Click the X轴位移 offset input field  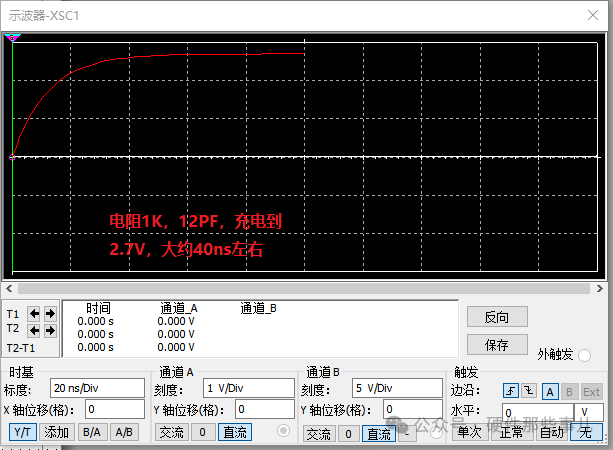pos(115,409)
